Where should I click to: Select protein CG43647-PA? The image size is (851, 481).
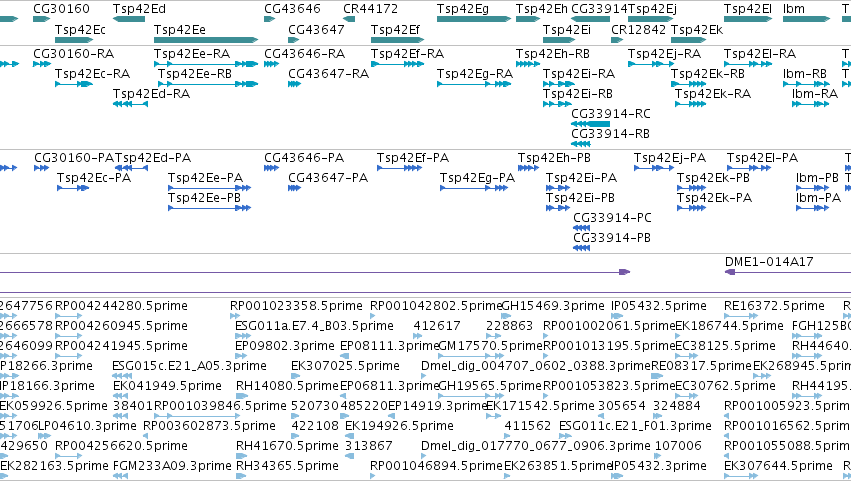tap(328, 178)
